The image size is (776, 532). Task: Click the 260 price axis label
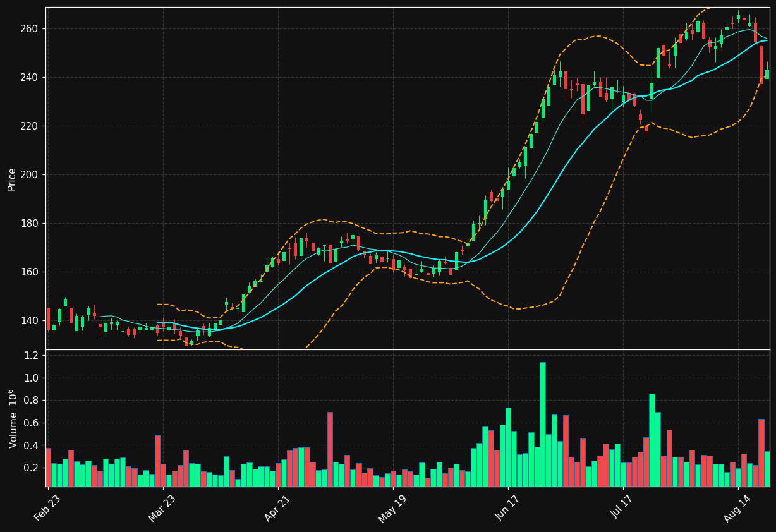click(x=29, y=29)
